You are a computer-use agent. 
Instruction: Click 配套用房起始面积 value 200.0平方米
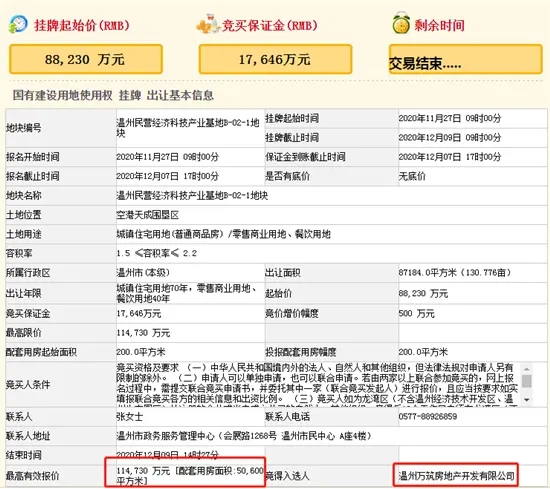[141, 352]
